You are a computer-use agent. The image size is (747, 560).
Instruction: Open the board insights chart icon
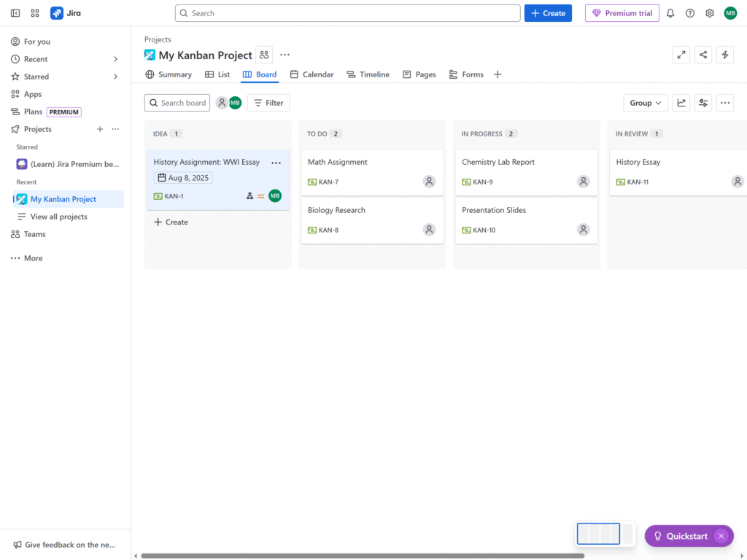681,103
